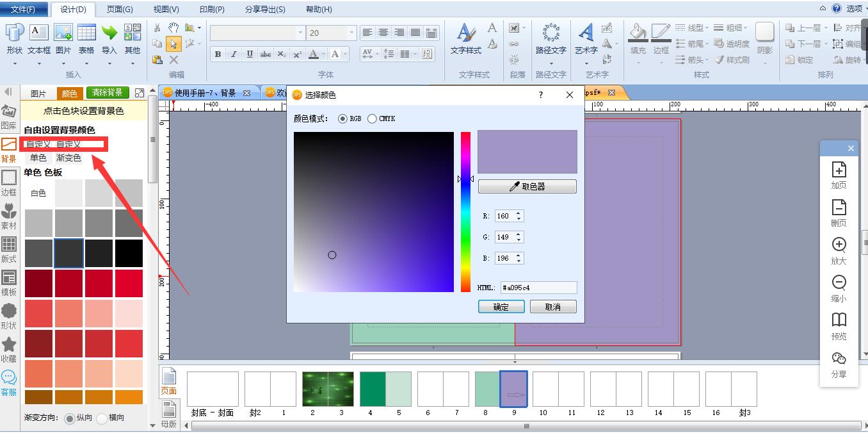Choose 横向 gradient direction
The height and width of the screenshot is (433, 868).
pyautogui.click(x=110, y=418)
